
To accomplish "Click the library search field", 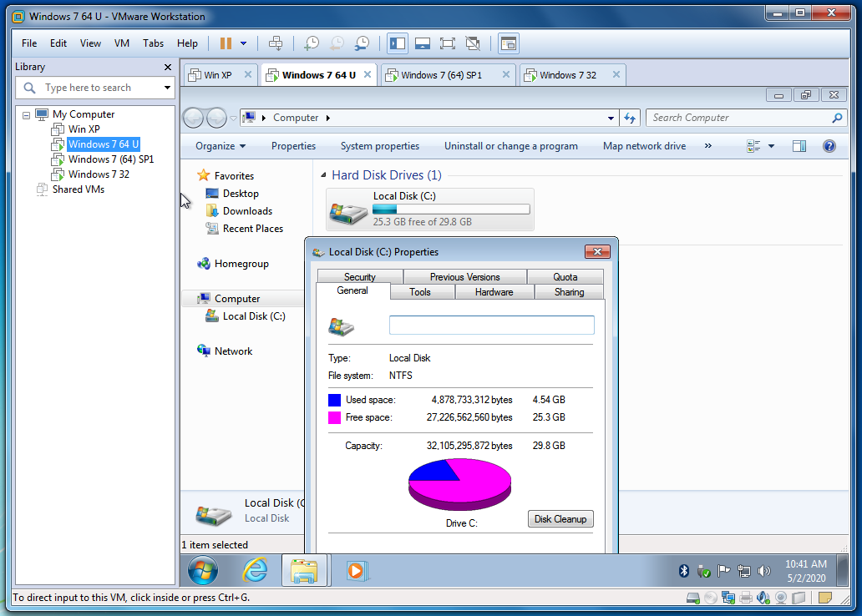I will click(x=94, y=88).
